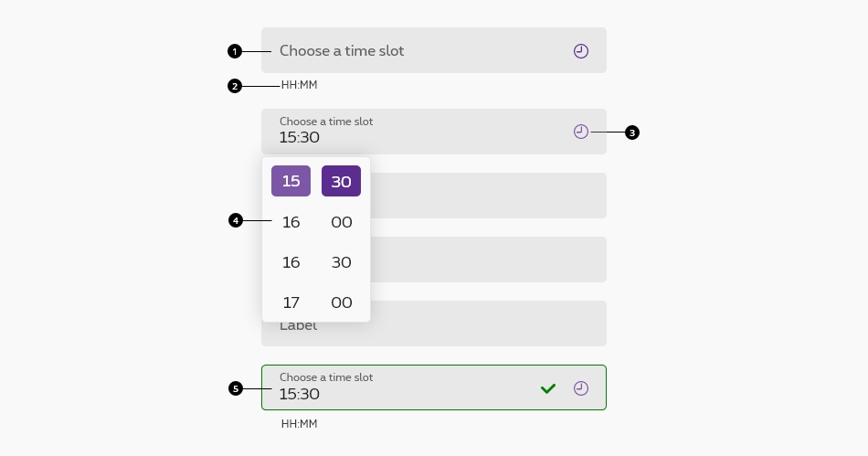Image resolution: width=868 pixels, height=456 pixels.
Task: Click the HH:MM helper text under the first field
Action: pos(299,86)
